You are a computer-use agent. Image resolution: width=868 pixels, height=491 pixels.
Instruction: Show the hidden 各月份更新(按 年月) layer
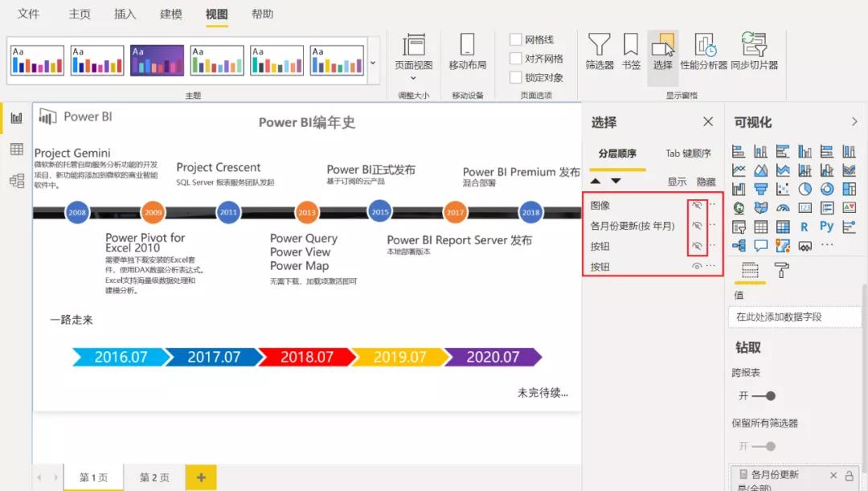pyautogui.click(x=697, y=225)
